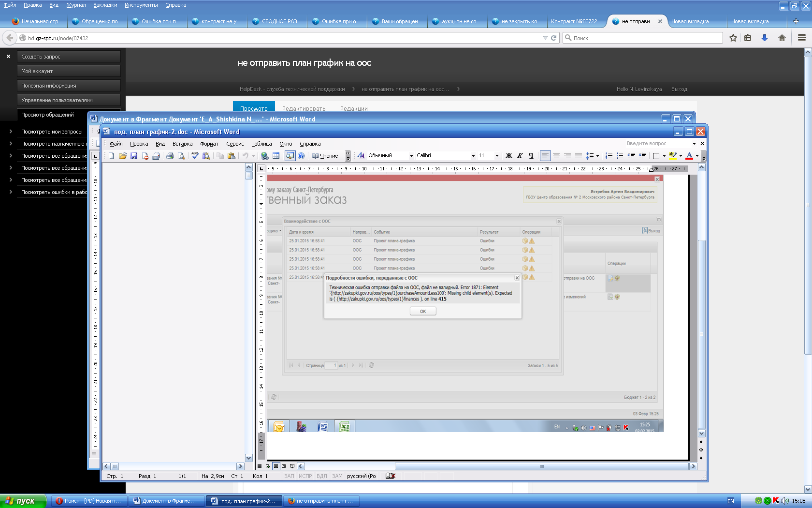Viewport: 812px width, 508px height.
Task: Click the Чтение reading mode button
Action: (x=325, y=156)
